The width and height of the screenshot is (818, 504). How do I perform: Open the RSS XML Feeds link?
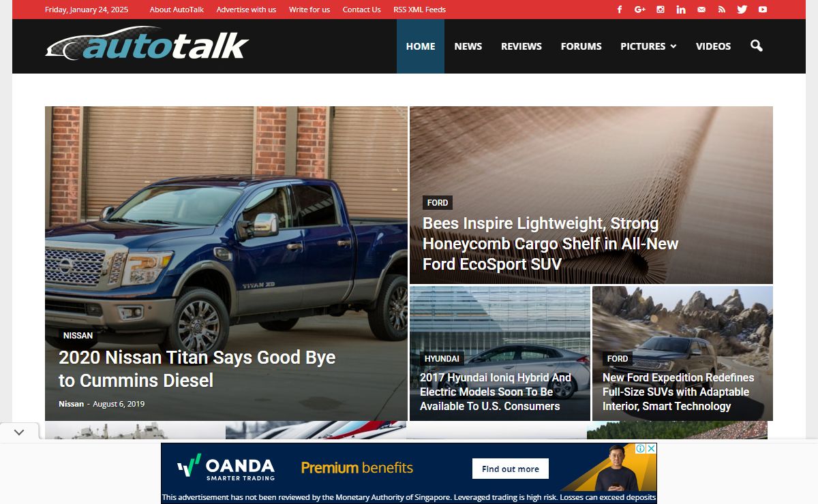[x=420, y=10]
